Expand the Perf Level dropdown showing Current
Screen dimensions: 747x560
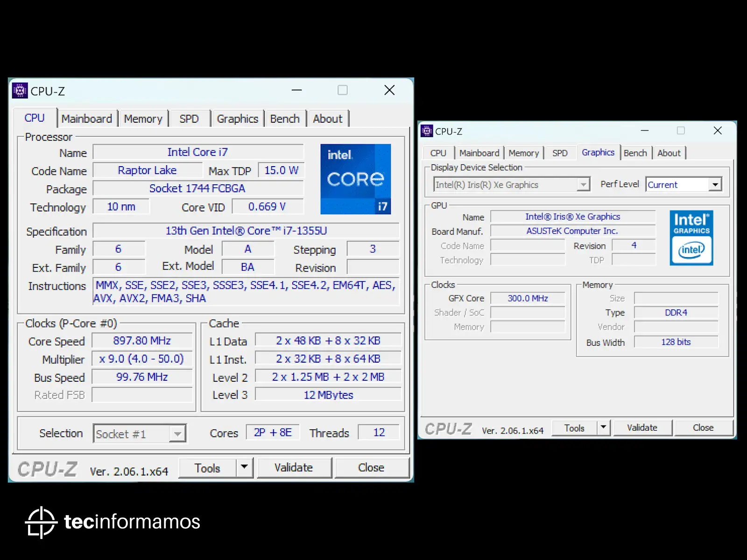684,185
